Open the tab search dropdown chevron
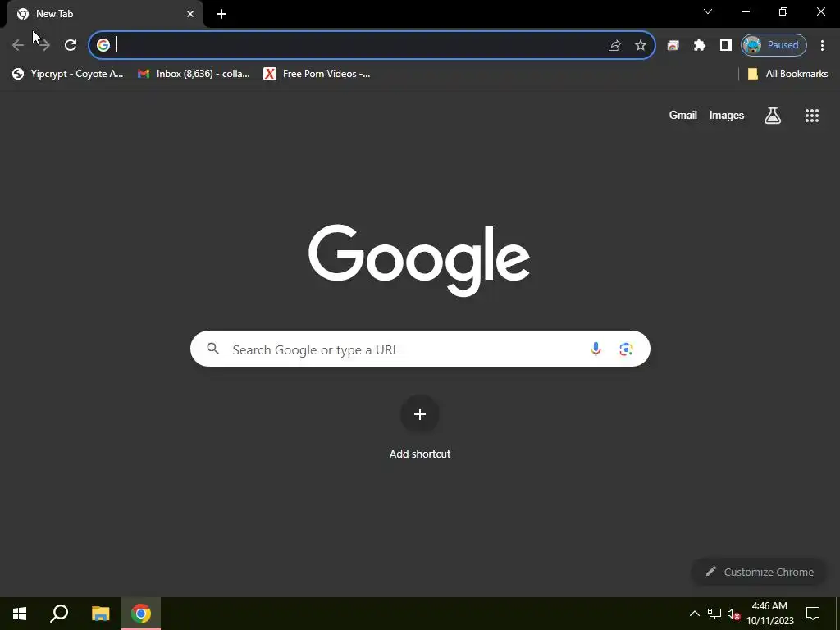Image resolution: width=840 pixels, height=630 pixels. point(708,11)
